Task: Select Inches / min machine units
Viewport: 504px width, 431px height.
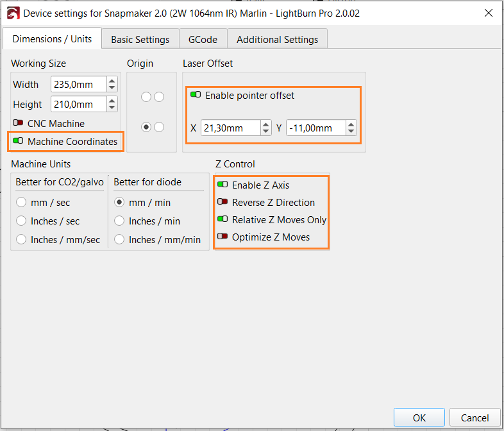Action: pos(119,221)
